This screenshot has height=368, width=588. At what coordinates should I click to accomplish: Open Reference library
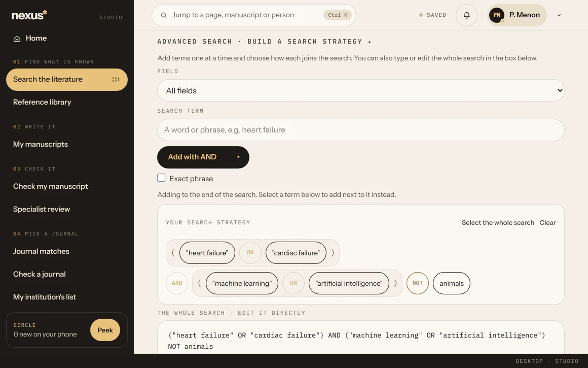67,102
